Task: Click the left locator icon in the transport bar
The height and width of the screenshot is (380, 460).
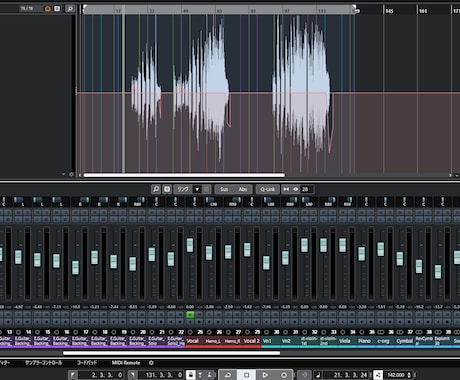Action: [73, 375]
